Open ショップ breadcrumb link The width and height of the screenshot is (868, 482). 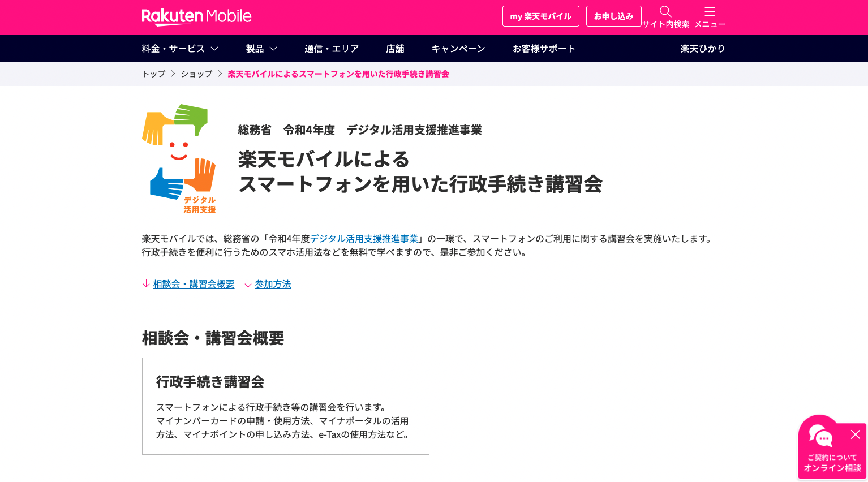(196, 74)
